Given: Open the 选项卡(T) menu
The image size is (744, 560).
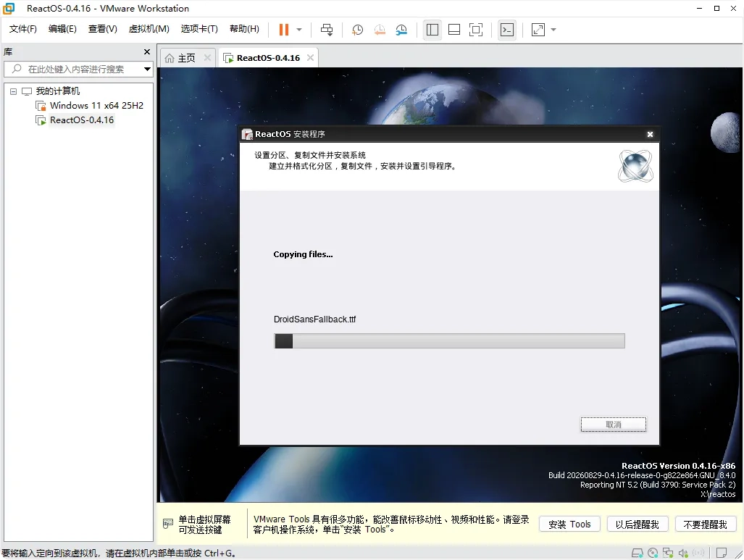Looking at the screenshot, I should pyautogui.click(x=199, y=29).
